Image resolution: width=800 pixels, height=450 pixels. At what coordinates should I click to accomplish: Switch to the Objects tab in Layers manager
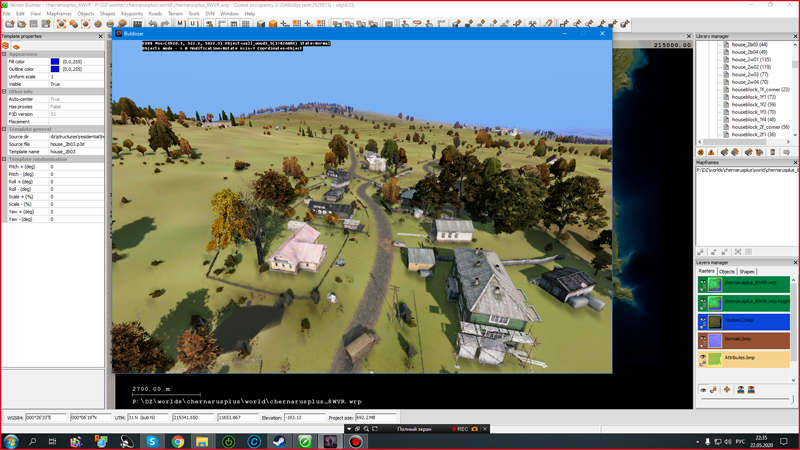[x=727, y=271]
